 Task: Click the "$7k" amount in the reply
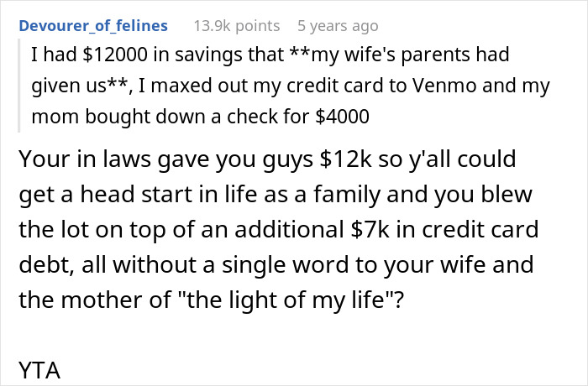(370, 229)
